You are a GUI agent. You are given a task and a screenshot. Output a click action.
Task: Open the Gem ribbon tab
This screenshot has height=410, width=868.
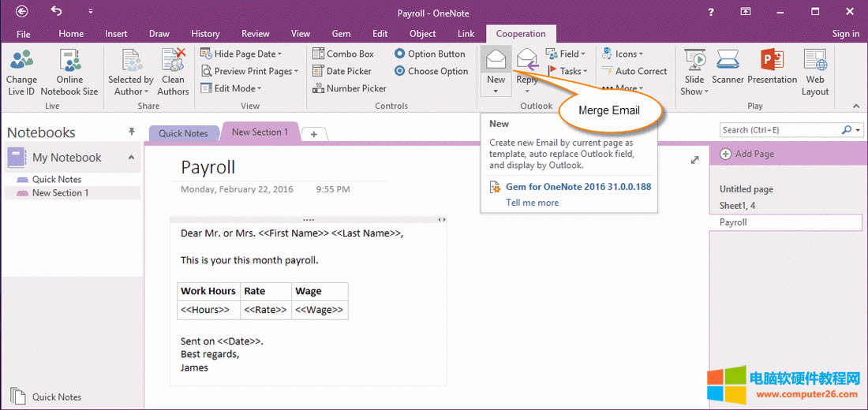click(x=341, y=34)
